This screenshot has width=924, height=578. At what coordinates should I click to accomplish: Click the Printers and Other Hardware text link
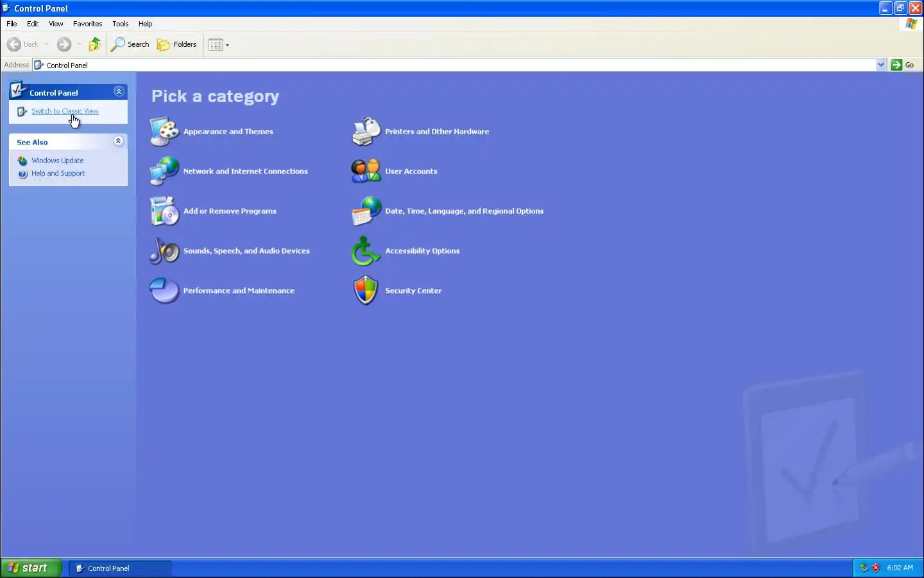click(437, 132)
